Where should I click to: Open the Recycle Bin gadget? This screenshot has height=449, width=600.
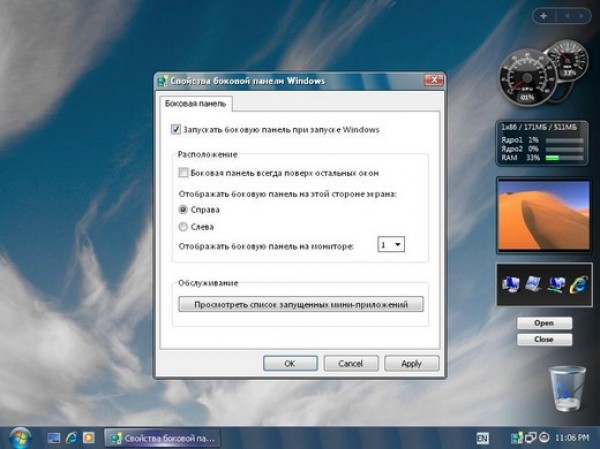(567, 388)
